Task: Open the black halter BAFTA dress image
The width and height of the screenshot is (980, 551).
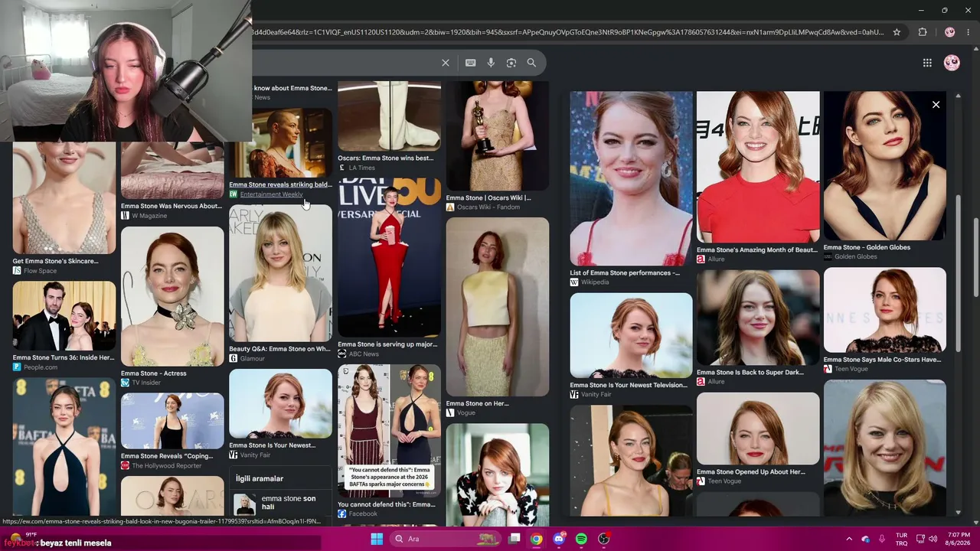Action: click(x=64, y=447)
